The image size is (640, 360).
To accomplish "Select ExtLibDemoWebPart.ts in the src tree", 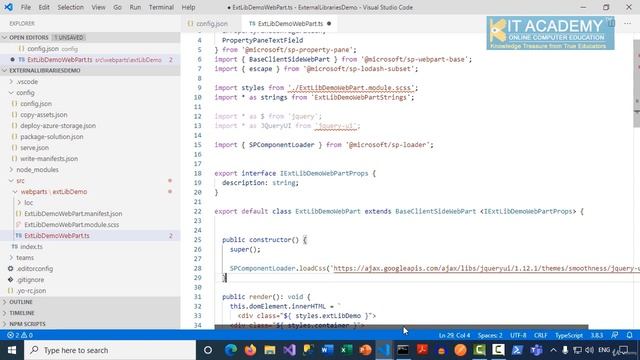I will (90, 236).
